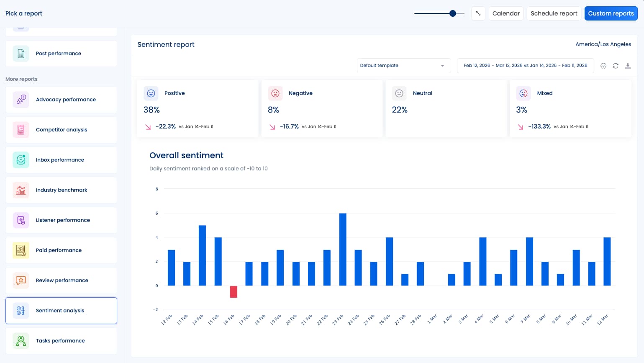Click the Inbox performance smiley icon
This screenshot has height=363, width=644.
pyautogui.click(x=21, y=160)
